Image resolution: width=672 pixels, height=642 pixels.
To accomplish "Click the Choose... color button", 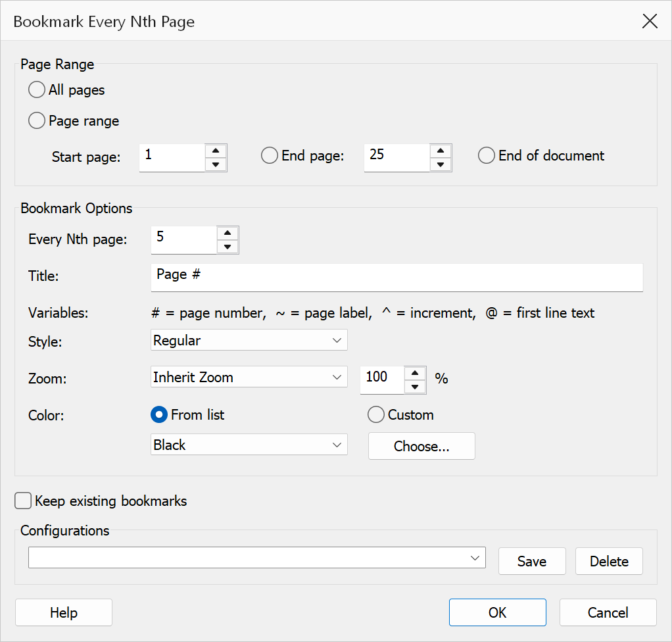I will (421, 446).
